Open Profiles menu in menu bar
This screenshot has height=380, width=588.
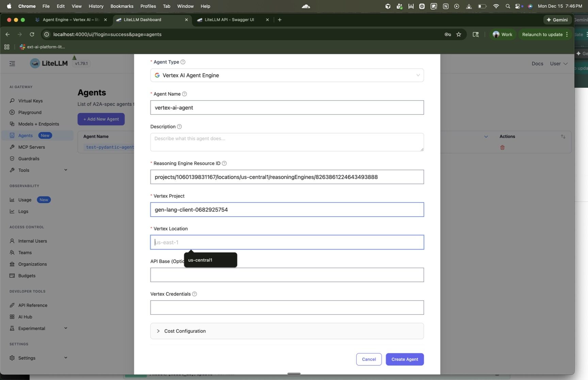click(148, 6)
